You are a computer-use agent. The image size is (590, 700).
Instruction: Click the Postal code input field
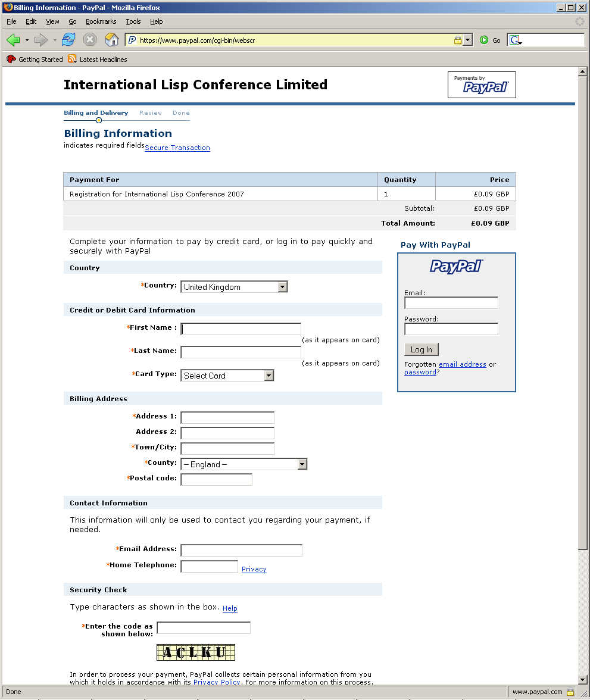pyautogui.click(x=216, y=480)
